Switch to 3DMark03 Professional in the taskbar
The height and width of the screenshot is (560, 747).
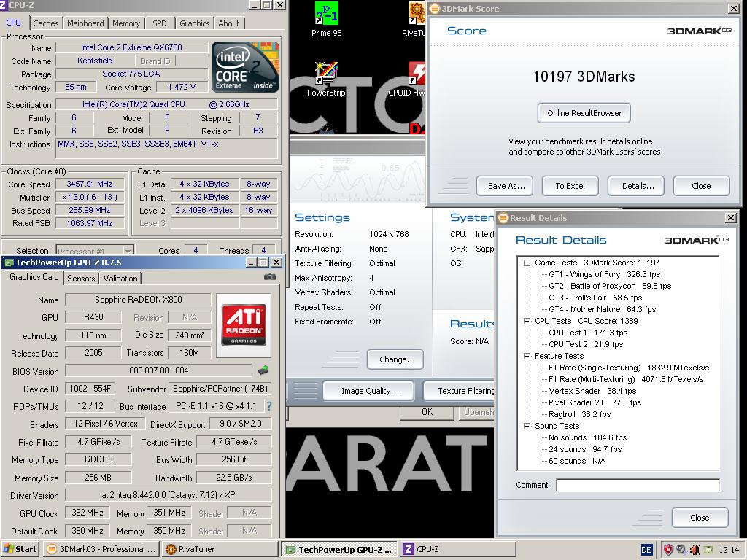pyautogui.click(x=102, y=549)
